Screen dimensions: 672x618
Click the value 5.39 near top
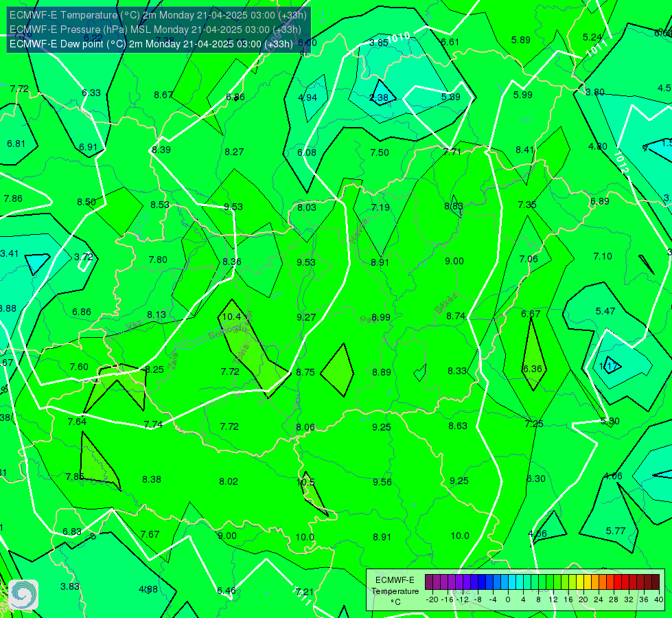pyautogui.click(x=451, y=97)
